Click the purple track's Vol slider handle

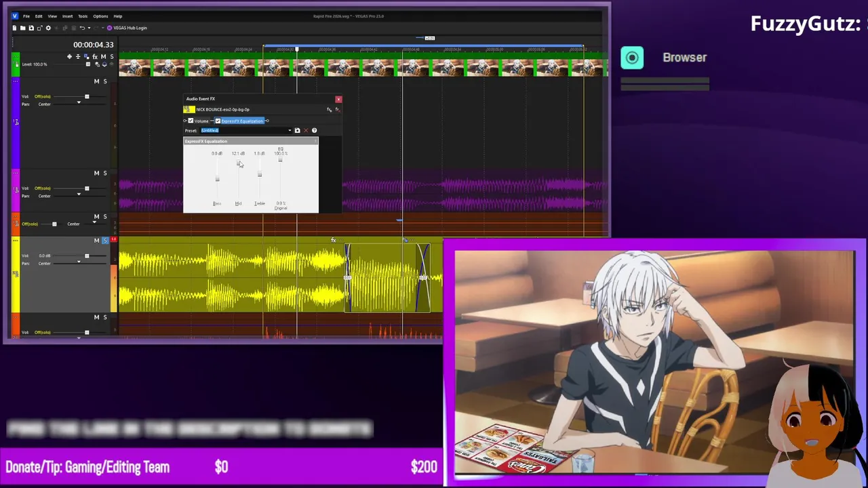[87, 96]
